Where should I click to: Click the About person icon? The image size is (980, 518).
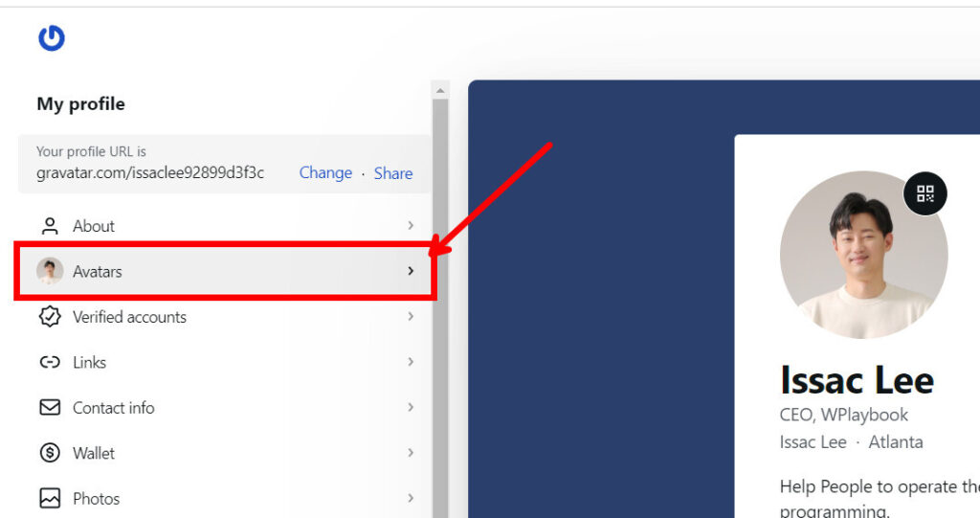coord(50,226)
